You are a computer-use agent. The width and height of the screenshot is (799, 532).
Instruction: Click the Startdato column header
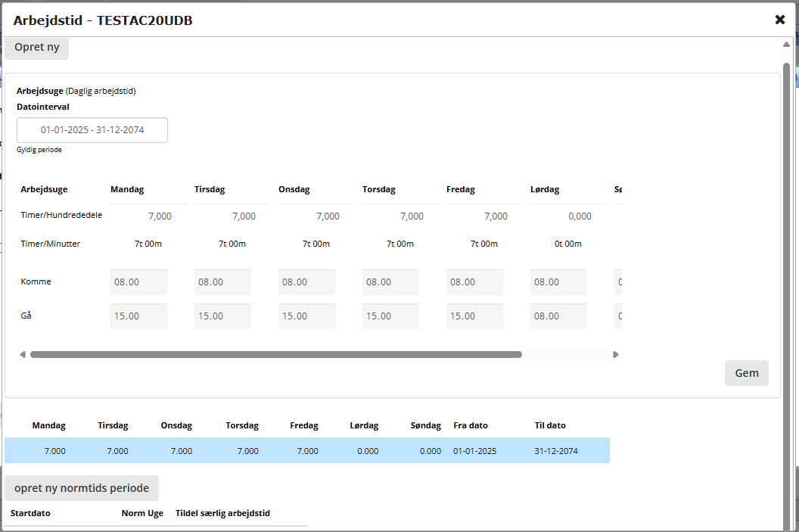(x=30, y=513)
